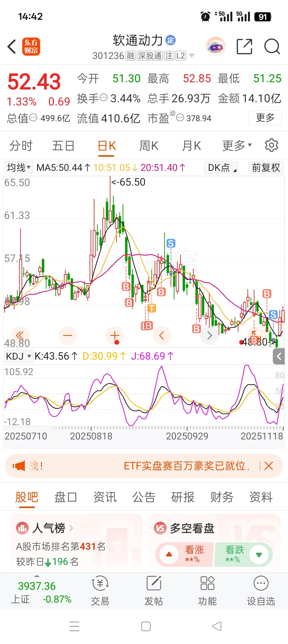Screen dimensions: 288x644
Task: Tap Android back triangle button
Action: [x=217, y=626]
